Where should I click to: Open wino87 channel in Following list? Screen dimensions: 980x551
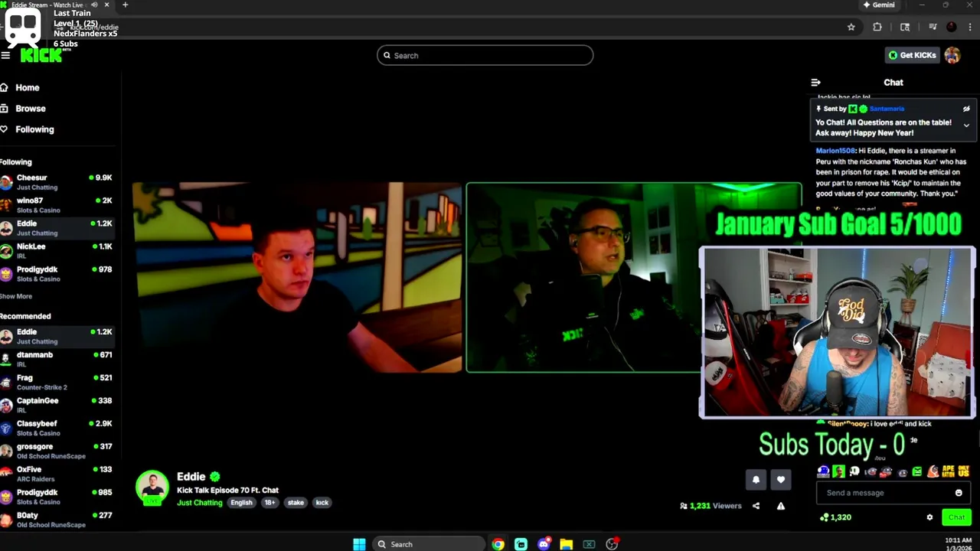pyautogui.click(x=57, y=205)
